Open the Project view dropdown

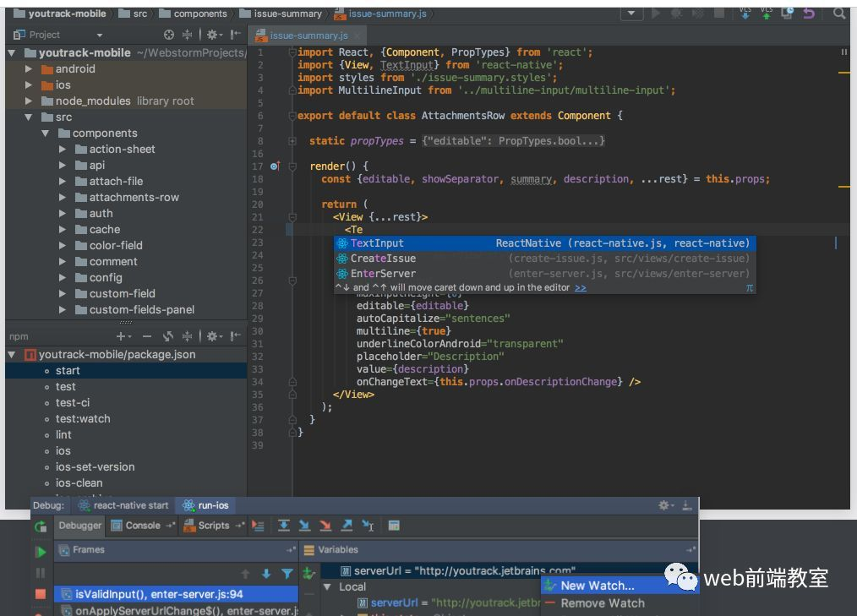pyautogui.click(x=99, y=35)
